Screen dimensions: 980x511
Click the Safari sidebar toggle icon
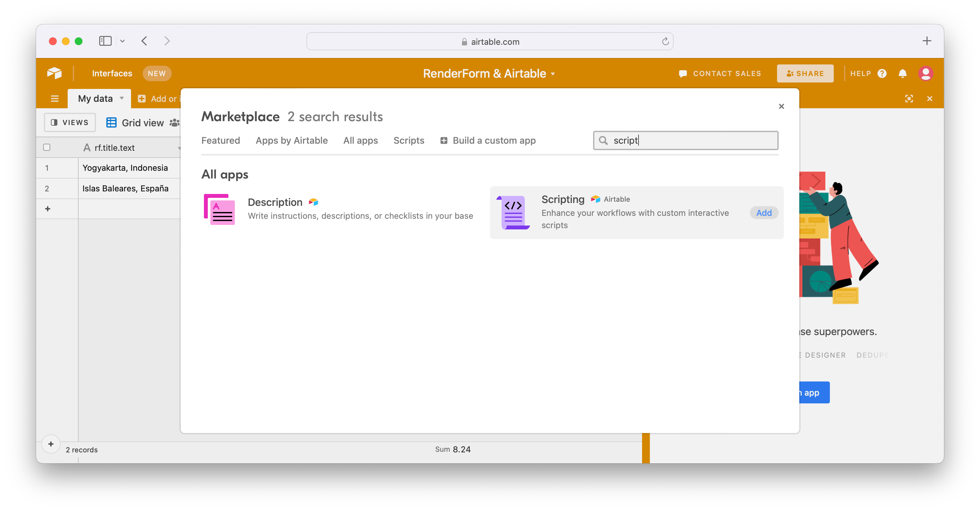coord(105,41)
